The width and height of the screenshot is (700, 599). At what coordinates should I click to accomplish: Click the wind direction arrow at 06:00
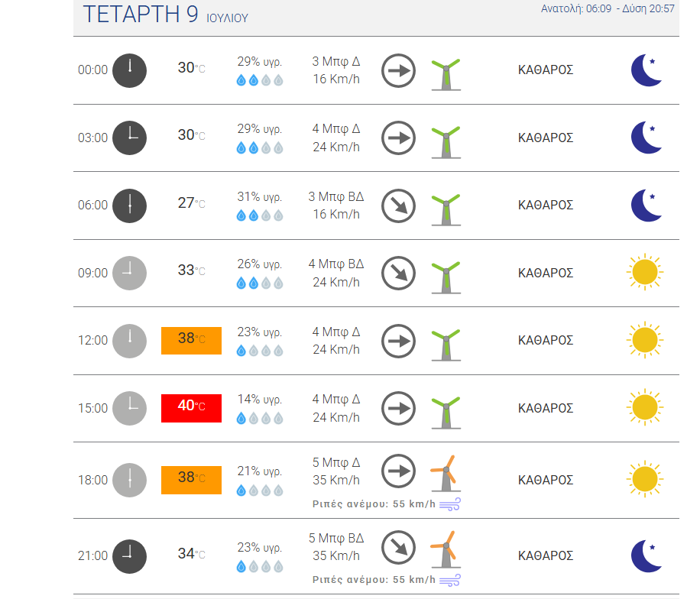click(398, 206)
